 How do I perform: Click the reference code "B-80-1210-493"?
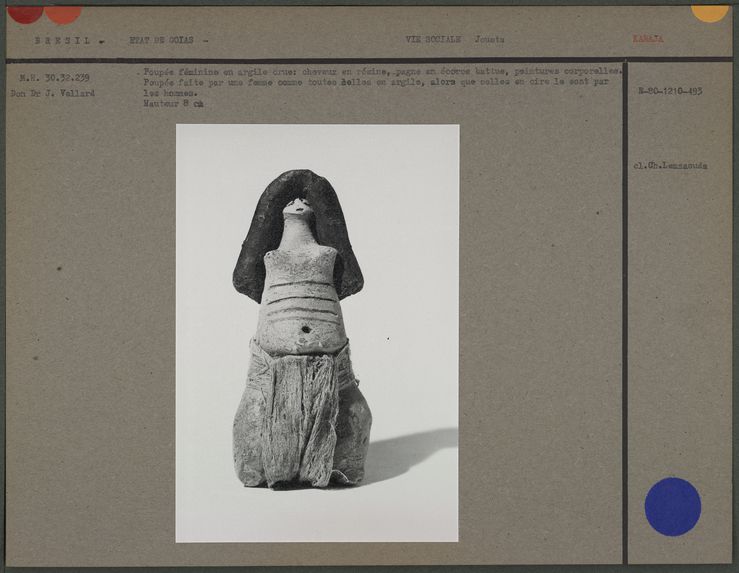pos(669,91)
